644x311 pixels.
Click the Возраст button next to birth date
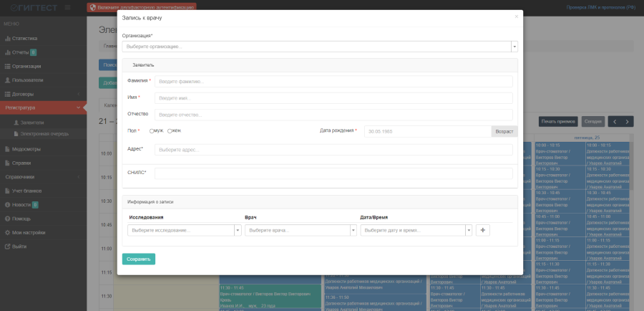pyautogui.click(x=504, y=132)
